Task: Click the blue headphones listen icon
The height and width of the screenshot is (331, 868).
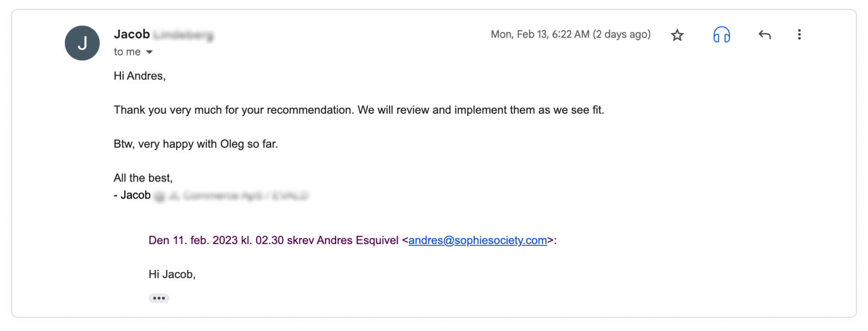Action: [721, 35]
